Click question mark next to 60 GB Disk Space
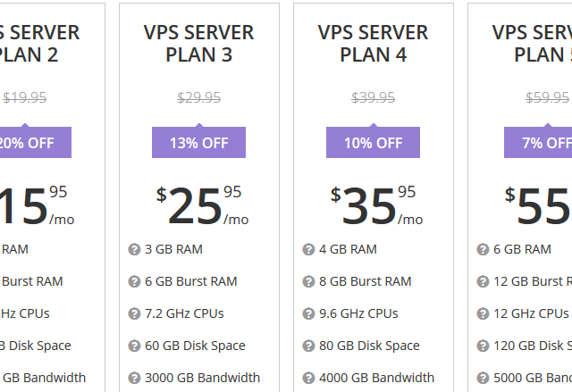 [x=134, y=346]
